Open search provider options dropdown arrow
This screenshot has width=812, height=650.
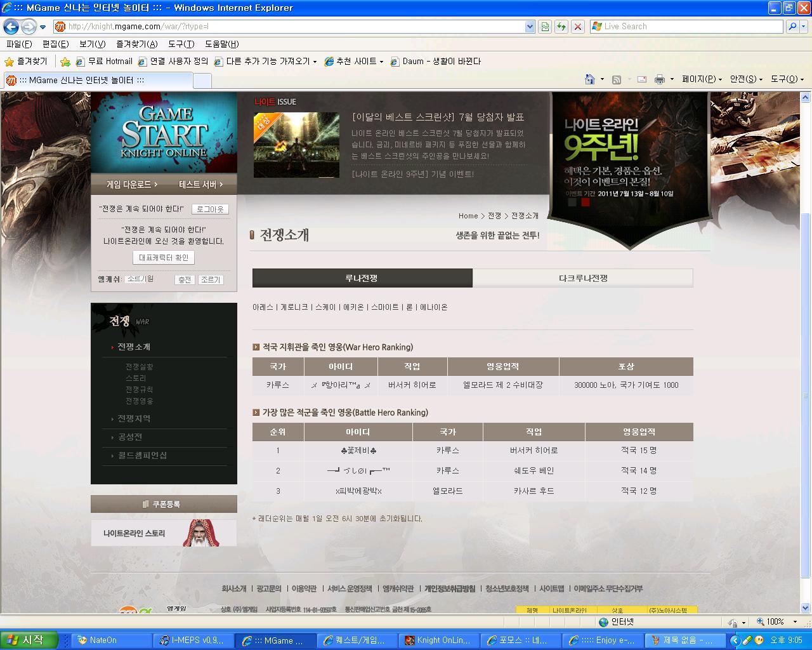tap(804, 27)
